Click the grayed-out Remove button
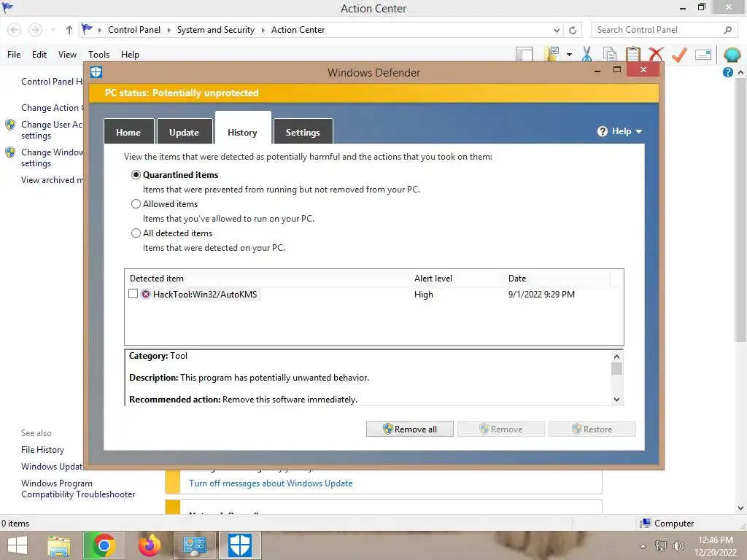This screenshot has height=560, width=747. (x=500, y=429)
